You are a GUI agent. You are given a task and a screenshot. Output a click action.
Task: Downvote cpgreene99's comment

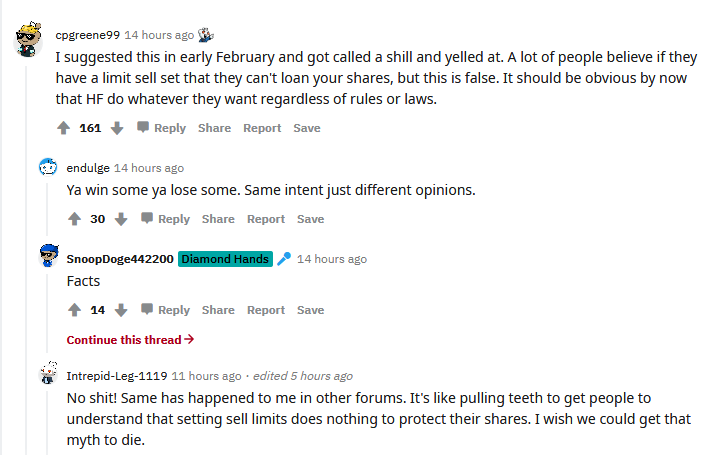coord(117,128)
